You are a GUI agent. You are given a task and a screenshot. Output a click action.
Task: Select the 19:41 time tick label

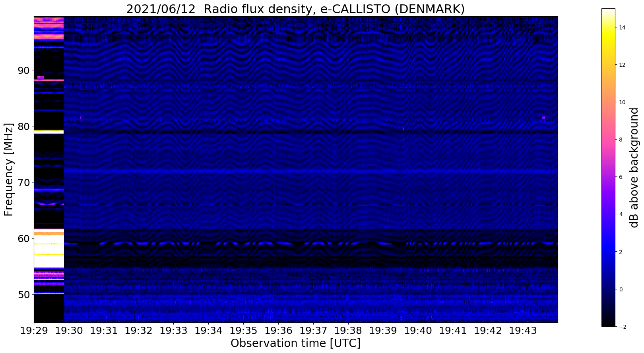pyautogui.click(x=454, y=330)
